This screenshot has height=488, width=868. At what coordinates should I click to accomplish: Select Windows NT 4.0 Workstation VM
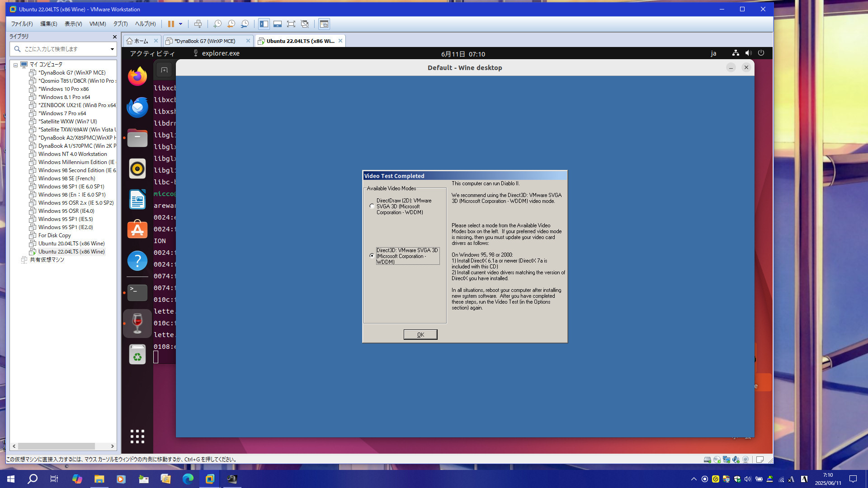pos(72,154)
